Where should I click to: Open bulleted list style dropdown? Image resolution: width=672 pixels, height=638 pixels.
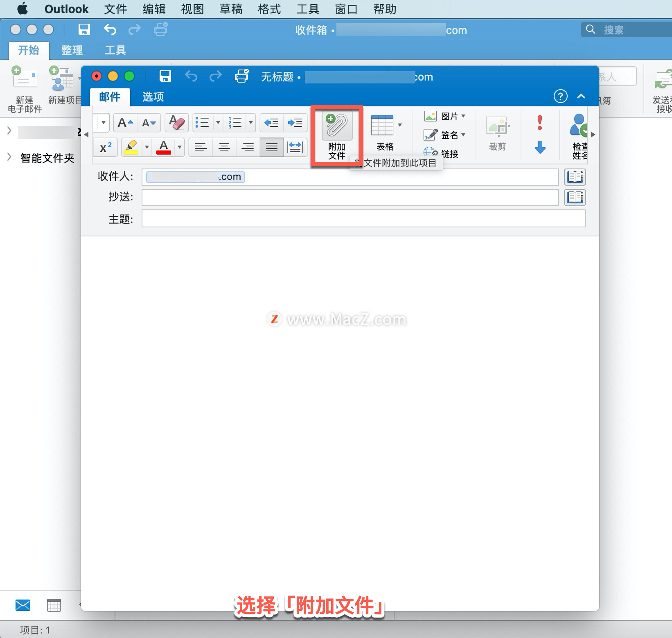coord(218,123)
